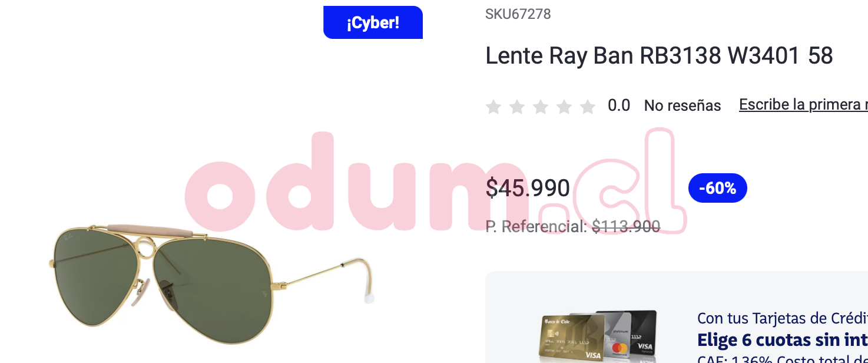Screen dimensions: 868x363
Task: Select the fourth rating star
Action: [x=564, y=107]
